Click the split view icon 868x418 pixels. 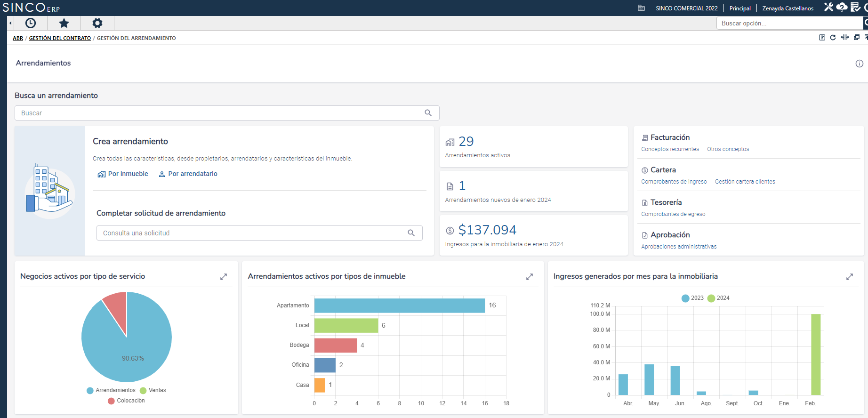coord(845,38)
